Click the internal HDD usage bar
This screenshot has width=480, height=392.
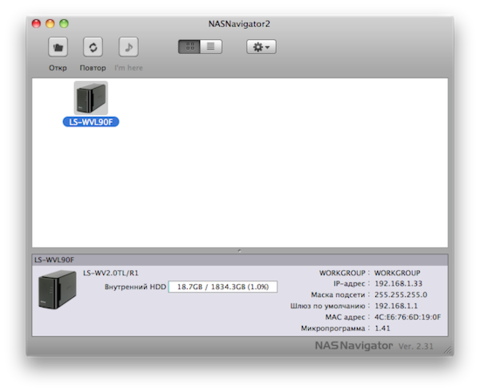click(223, 287)
